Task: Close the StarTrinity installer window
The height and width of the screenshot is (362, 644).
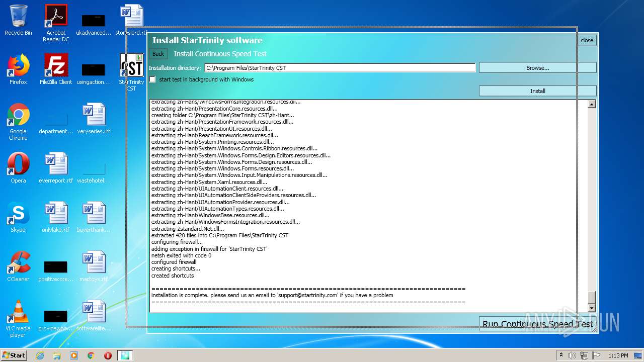Action: tap(587, 40)
